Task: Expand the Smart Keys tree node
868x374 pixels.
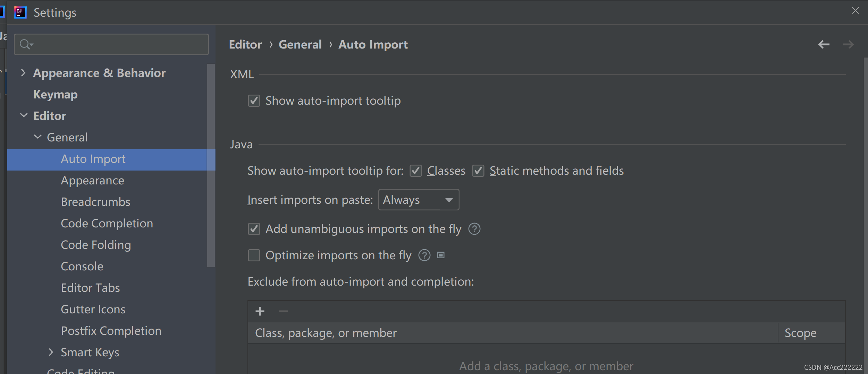Action: (51, 352)
